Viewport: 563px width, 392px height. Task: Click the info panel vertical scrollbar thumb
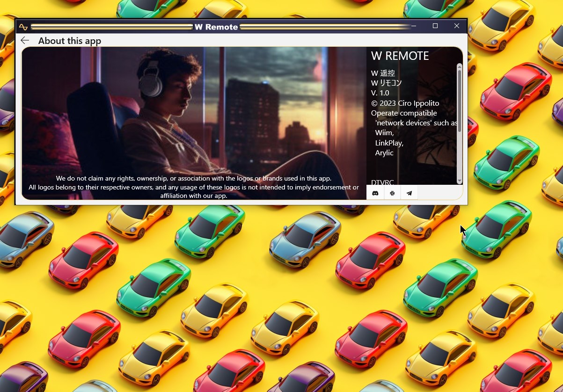coord(459,101)
